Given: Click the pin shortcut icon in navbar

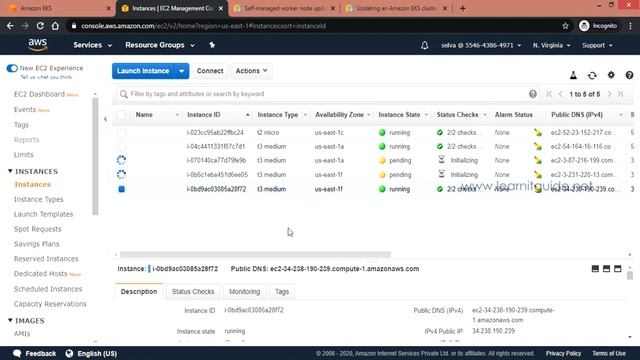Looking at the screenshot, I should pyautogui.click(x=212, y=45).
